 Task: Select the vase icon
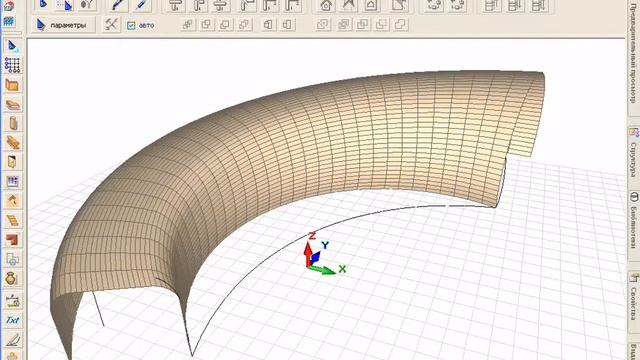coord(11,278)
